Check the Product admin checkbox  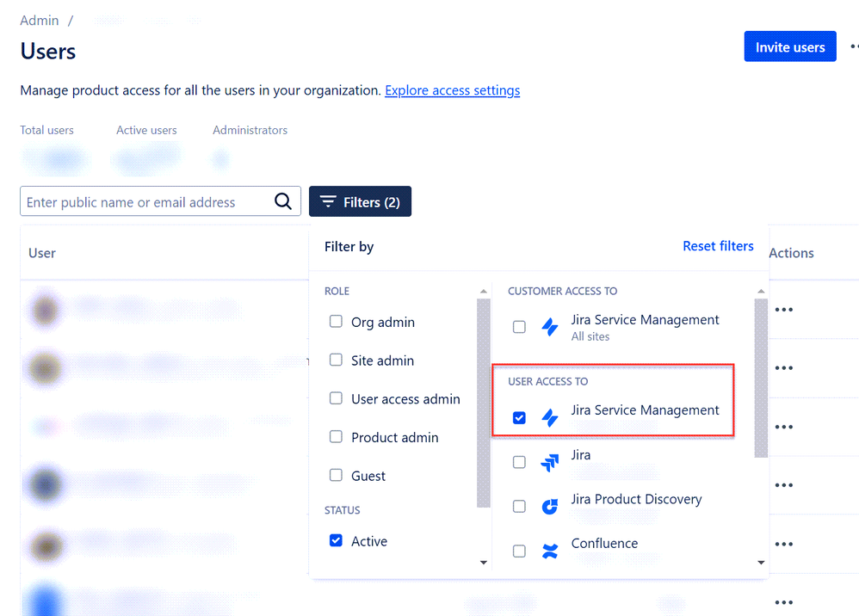click(x=336, y=436)
